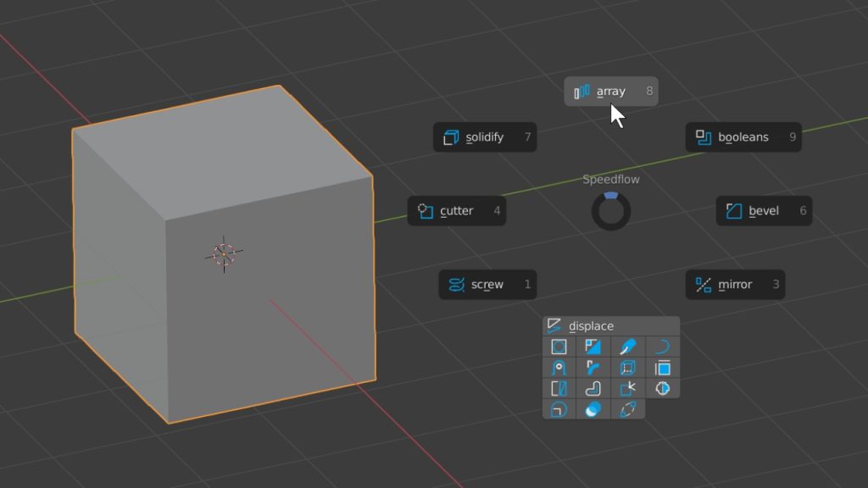Click the blue curved arc icon

[x=663, y=347]
